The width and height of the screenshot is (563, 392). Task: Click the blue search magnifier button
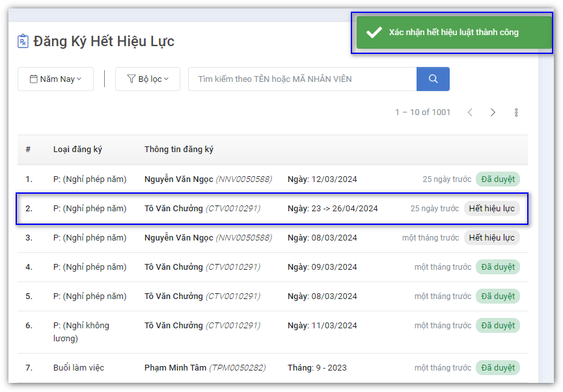click(x=433, y=79)
